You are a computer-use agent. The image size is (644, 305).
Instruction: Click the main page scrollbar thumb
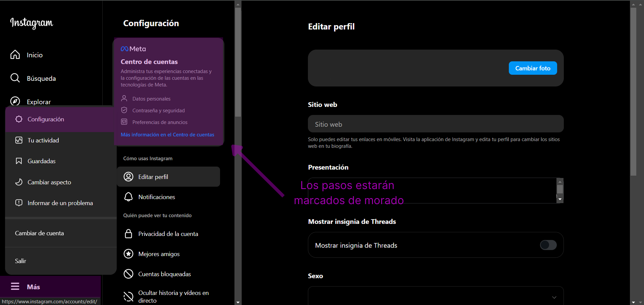(633, 91)
